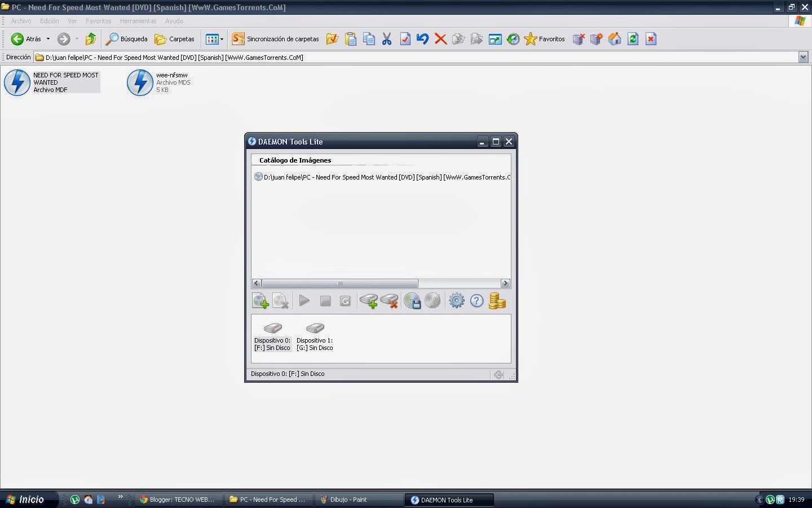Open the Forward history dropdown arrow
The image size is (812, 508).
[x=77, y=39]
